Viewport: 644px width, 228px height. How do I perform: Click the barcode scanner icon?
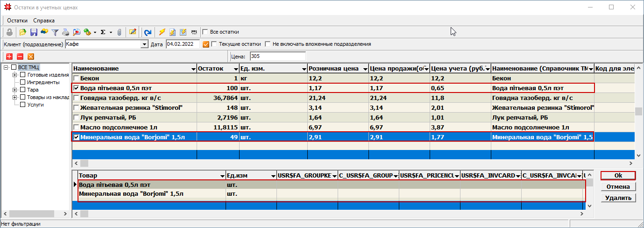tap(193, 32)
